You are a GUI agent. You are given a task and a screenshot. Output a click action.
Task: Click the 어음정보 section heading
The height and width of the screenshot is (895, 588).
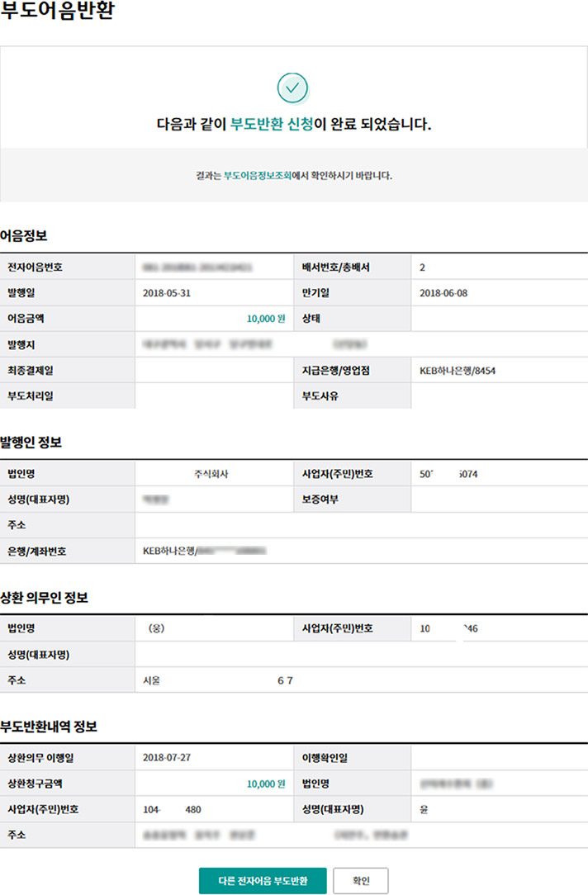click(24, 236)
